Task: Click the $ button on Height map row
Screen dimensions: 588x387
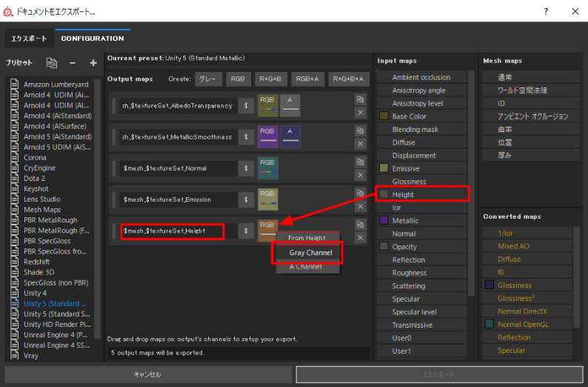Action: click(246, 231)
